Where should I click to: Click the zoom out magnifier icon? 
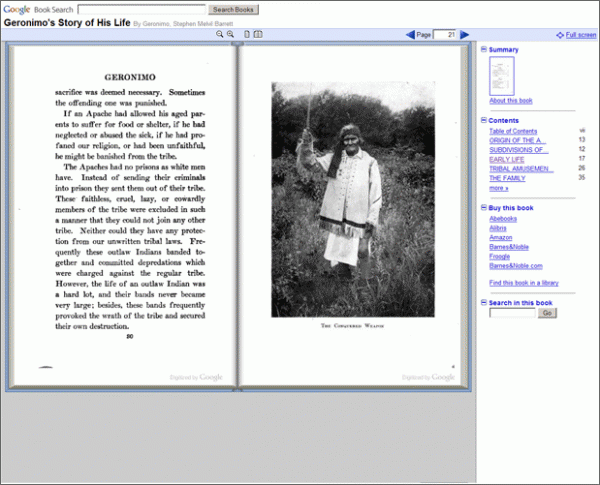pyautogui.click(x=231, y=35)
